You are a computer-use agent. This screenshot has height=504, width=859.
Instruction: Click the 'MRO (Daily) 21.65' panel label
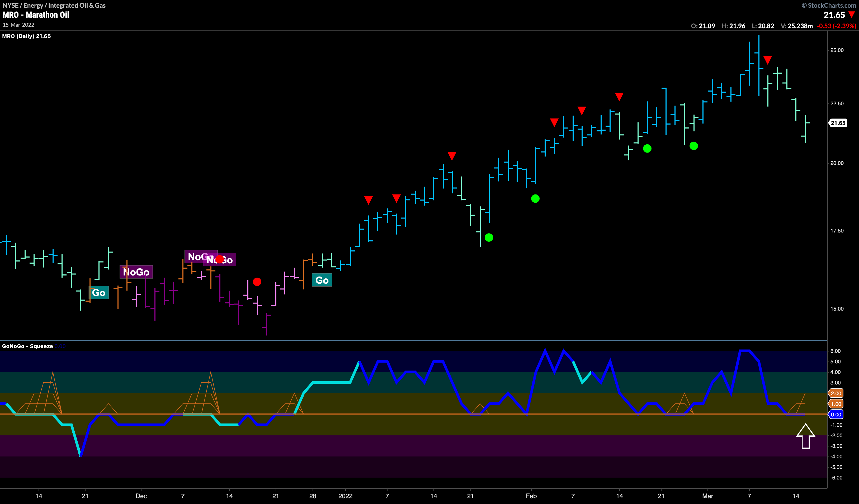(27, 36)
